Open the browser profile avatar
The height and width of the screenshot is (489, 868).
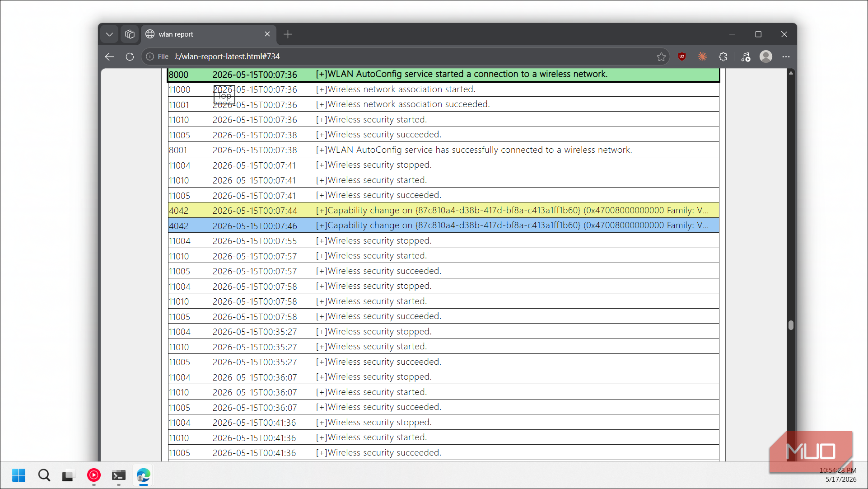[x=766, y=56]
